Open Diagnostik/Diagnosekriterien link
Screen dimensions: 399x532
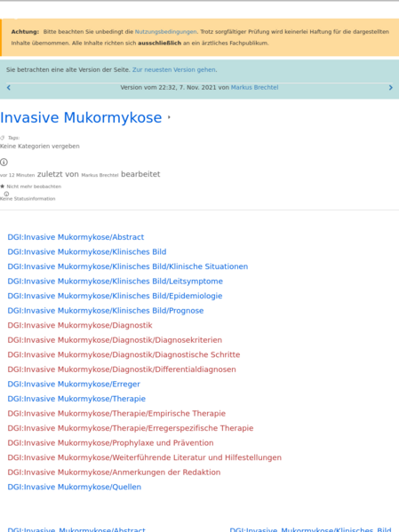pyautogui.click(x=115, y=340)
